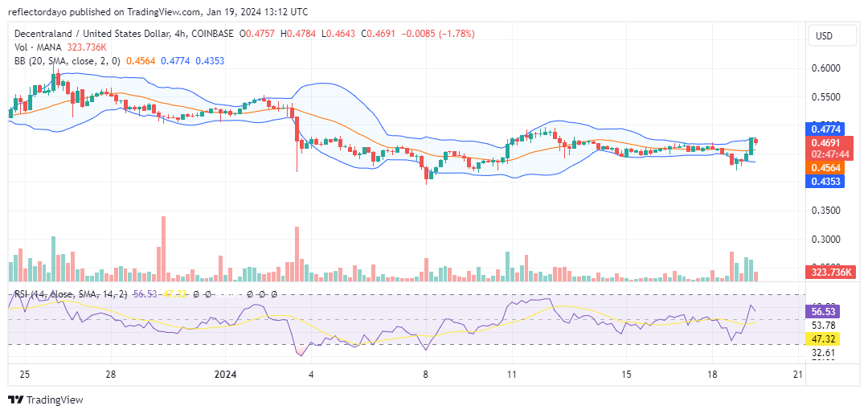
Task: Click the 28 date axis label
Action: pos(111,375)
